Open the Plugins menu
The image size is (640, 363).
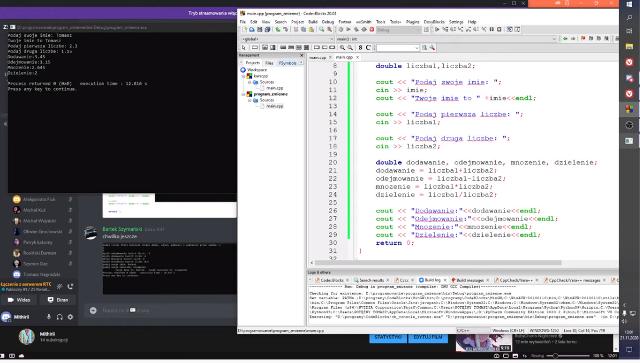coord(412,22)
